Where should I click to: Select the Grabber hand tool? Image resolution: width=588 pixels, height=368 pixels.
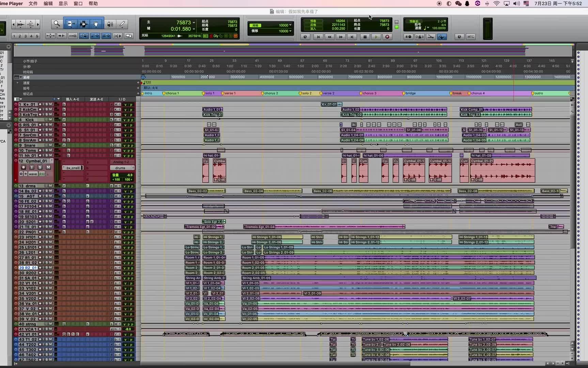[x=96, y=24]
